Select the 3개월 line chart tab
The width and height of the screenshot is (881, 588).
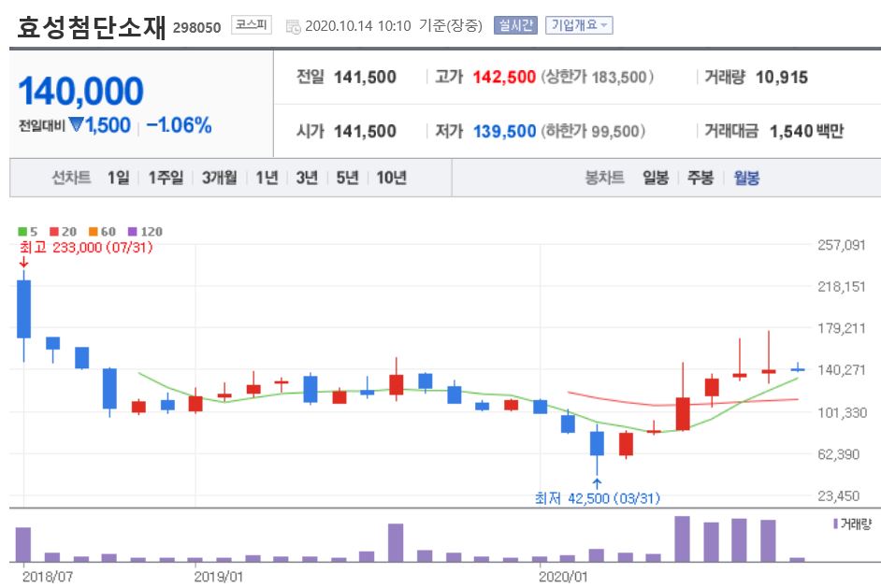(x=219, y=178)
